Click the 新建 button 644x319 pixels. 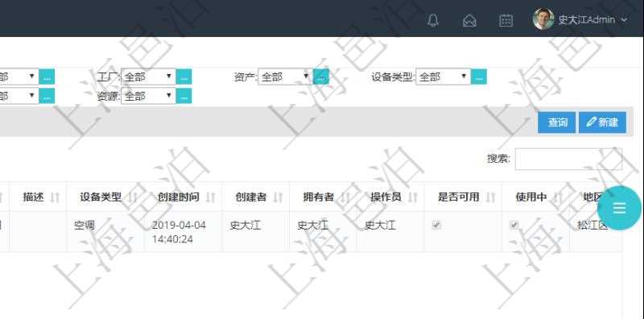pyautogui.click(x=602, y=122)
